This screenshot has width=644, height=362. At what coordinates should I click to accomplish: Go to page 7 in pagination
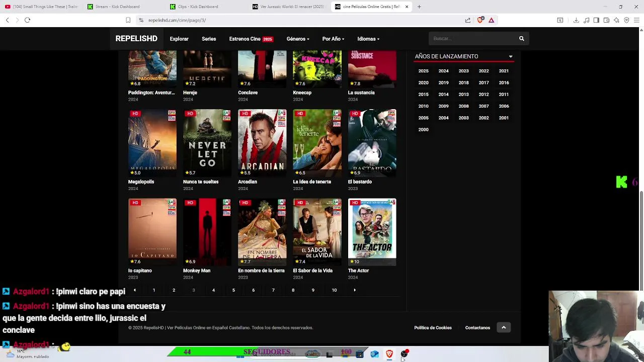[x=273, y=290]
